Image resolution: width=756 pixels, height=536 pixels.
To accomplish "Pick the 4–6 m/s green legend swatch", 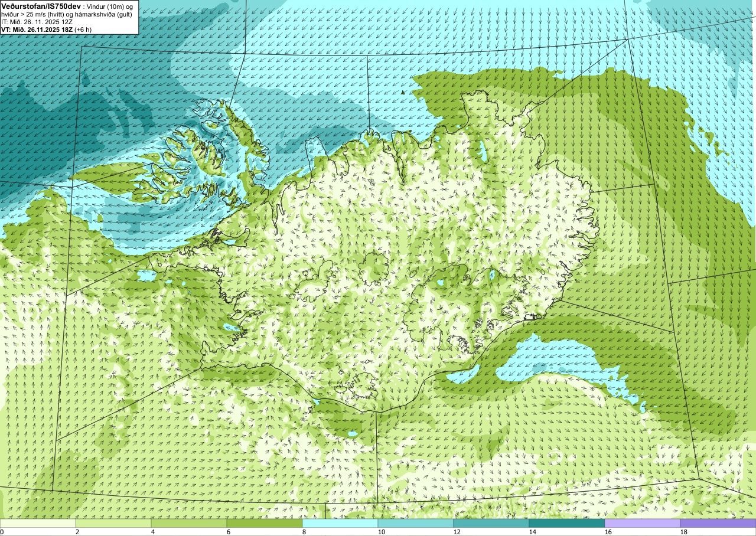I will pyautogui.click(x=189, y=523).
